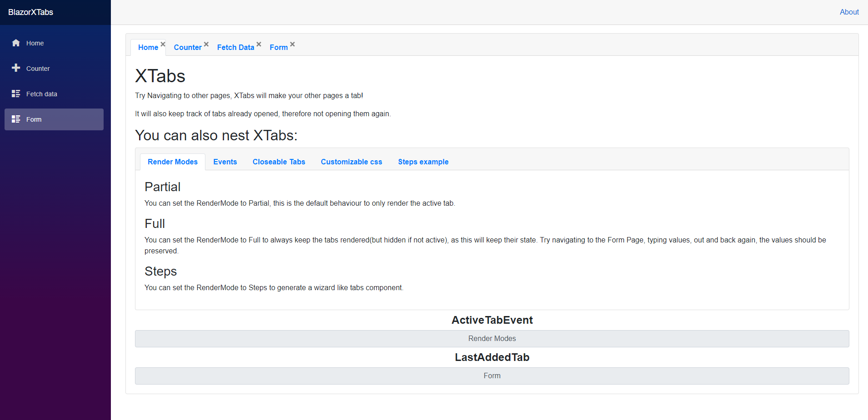Click the 'You can also nest XTabs:' heading

216,135
